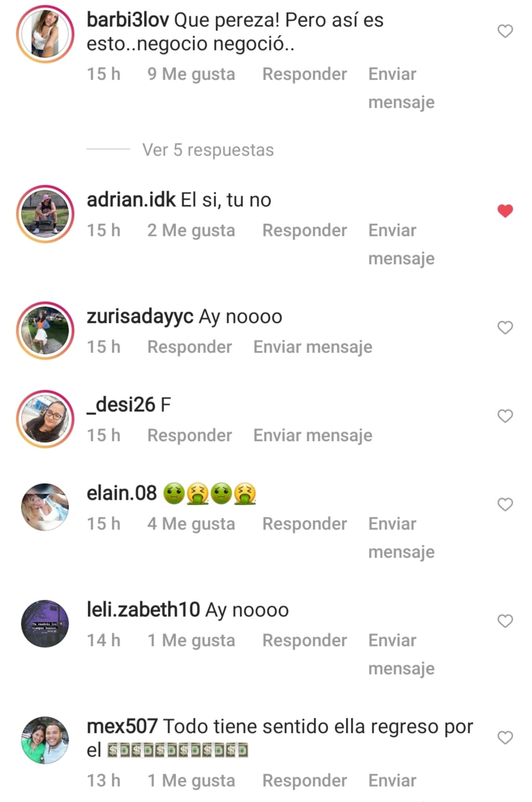This screenshot has width=532, height=802.
Task: Tap the heart beside mex507's comment
Action: pos(505,738)
